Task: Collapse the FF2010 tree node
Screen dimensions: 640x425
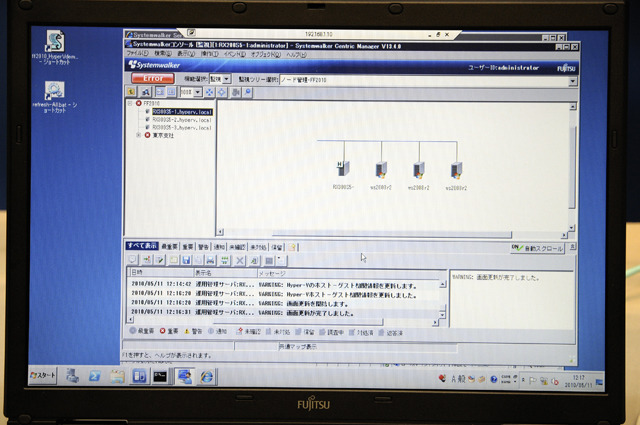Action: click(130, 103)
